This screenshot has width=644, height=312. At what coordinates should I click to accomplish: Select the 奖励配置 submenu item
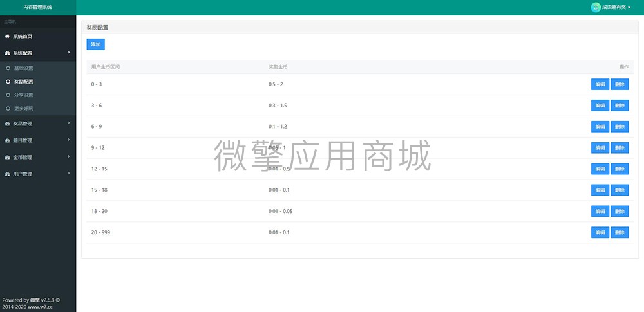(x=23, y=82)
